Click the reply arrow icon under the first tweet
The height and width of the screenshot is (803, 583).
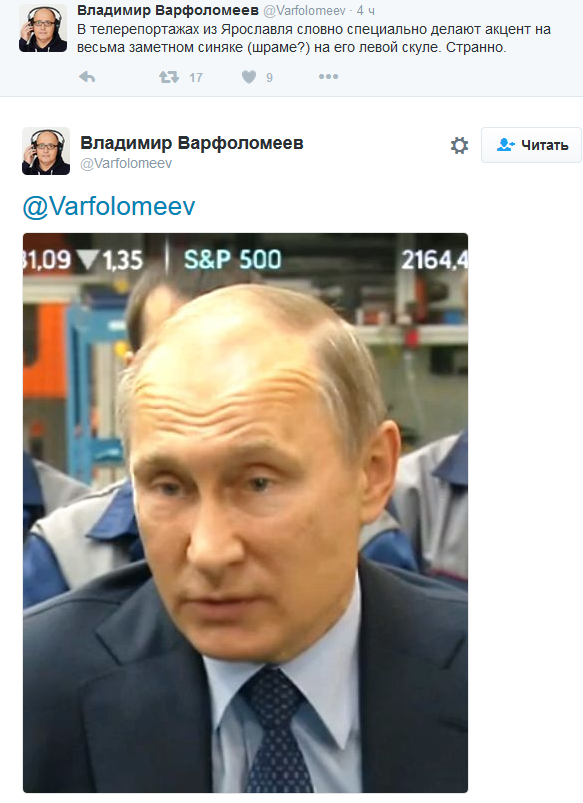[87, 77]
